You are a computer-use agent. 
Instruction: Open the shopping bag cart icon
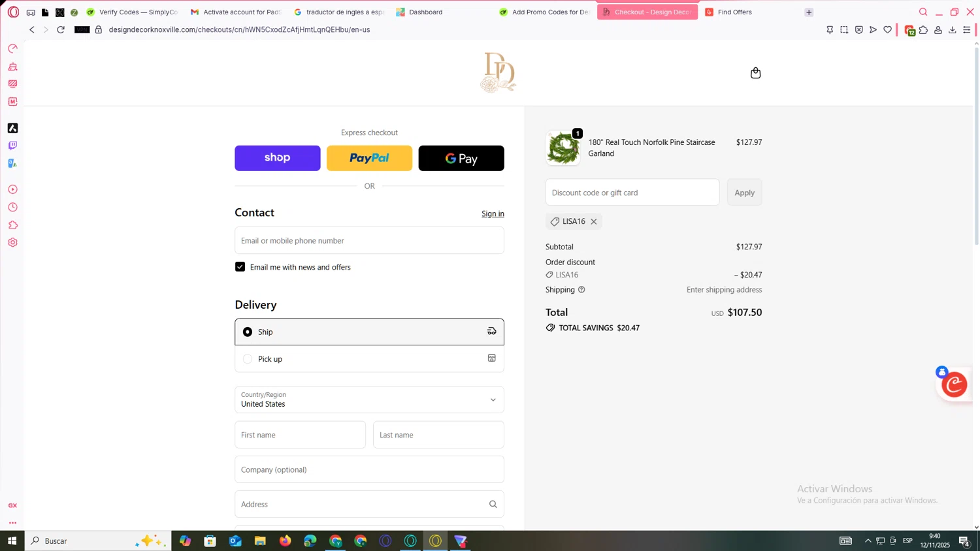756,73
